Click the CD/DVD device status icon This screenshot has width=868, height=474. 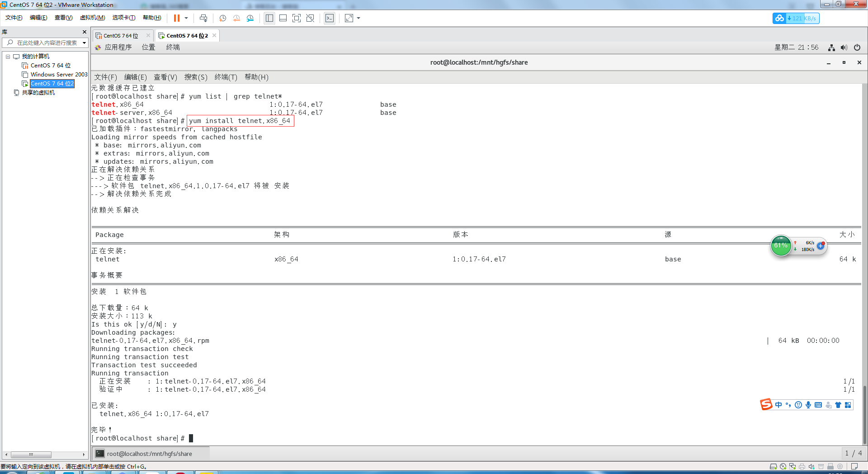point(783,466)
